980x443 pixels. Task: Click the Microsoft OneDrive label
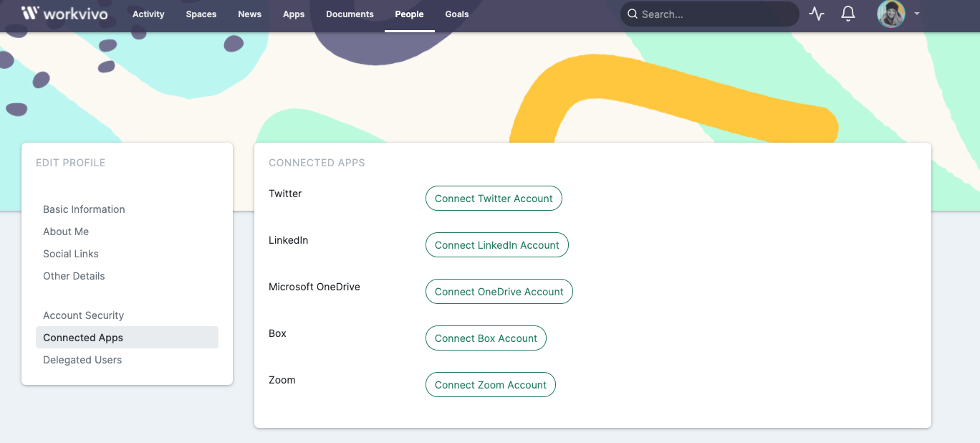(x=314, y=287)
